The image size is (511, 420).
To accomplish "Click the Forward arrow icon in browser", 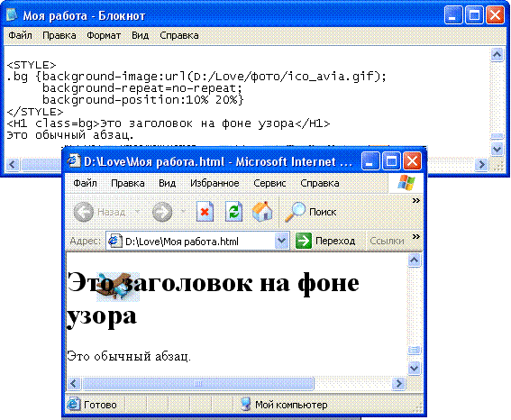I will pyautogui.click(x=162, y=212).
